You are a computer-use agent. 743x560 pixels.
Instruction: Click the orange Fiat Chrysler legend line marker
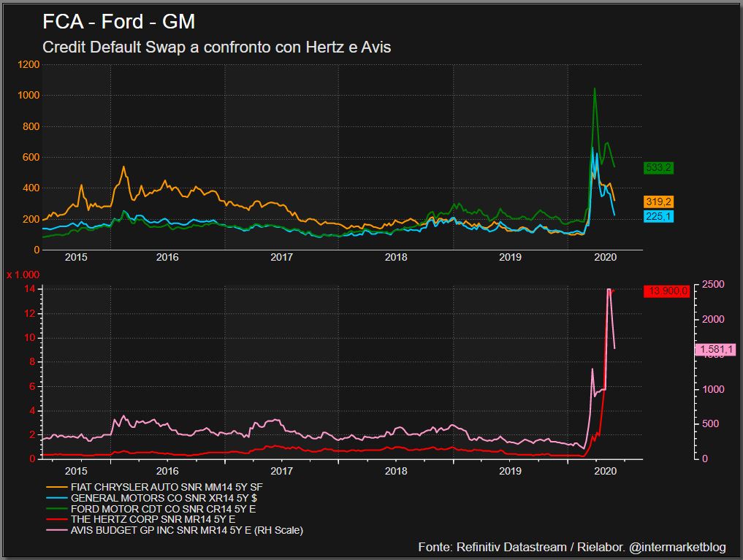[x=56, y=485]
